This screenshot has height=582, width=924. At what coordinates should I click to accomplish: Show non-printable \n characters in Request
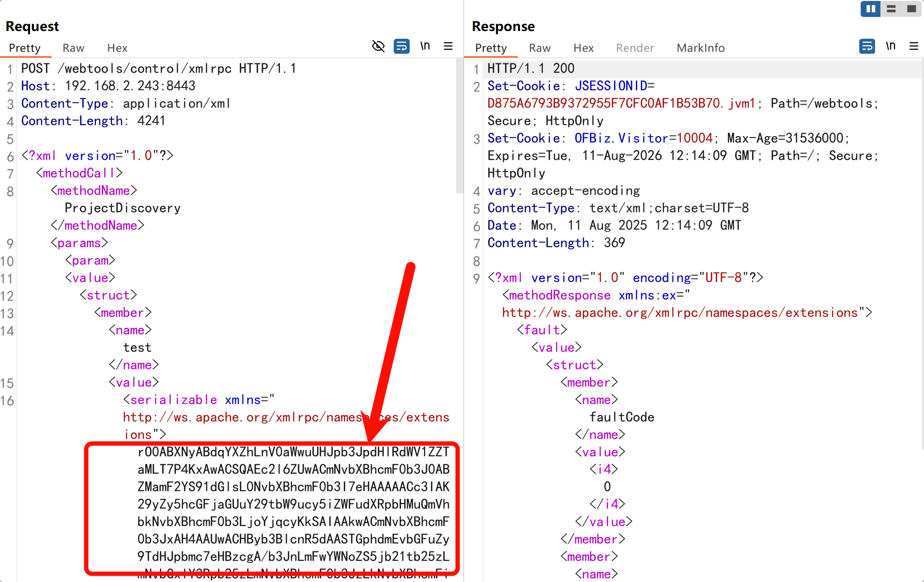(x=425, y=46)
